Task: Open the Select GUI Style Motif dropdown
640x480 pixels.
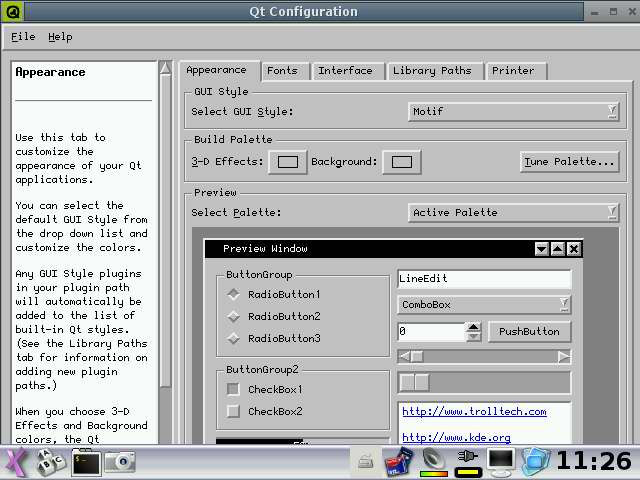Action: [x=514, y=112]
